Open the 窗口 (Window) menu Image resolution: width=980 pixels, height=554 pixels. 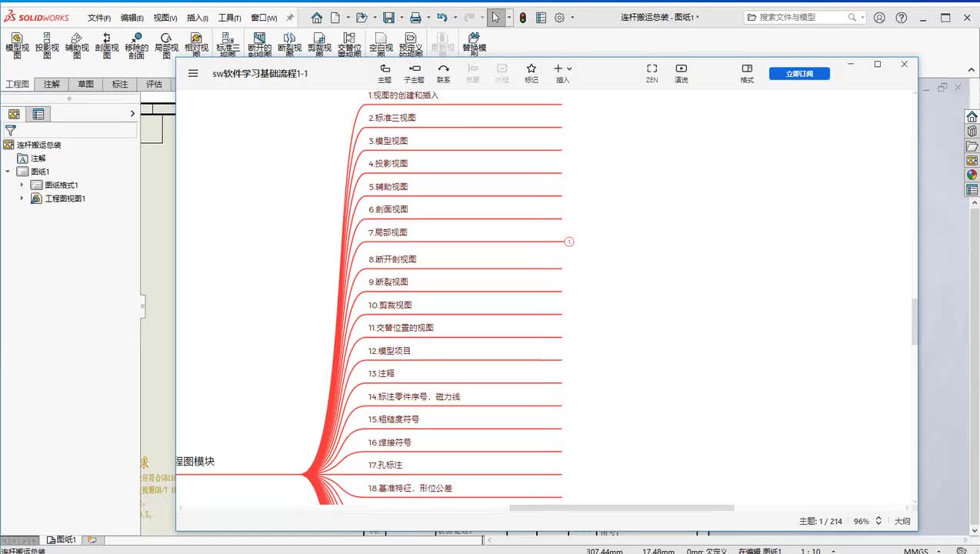264,18
